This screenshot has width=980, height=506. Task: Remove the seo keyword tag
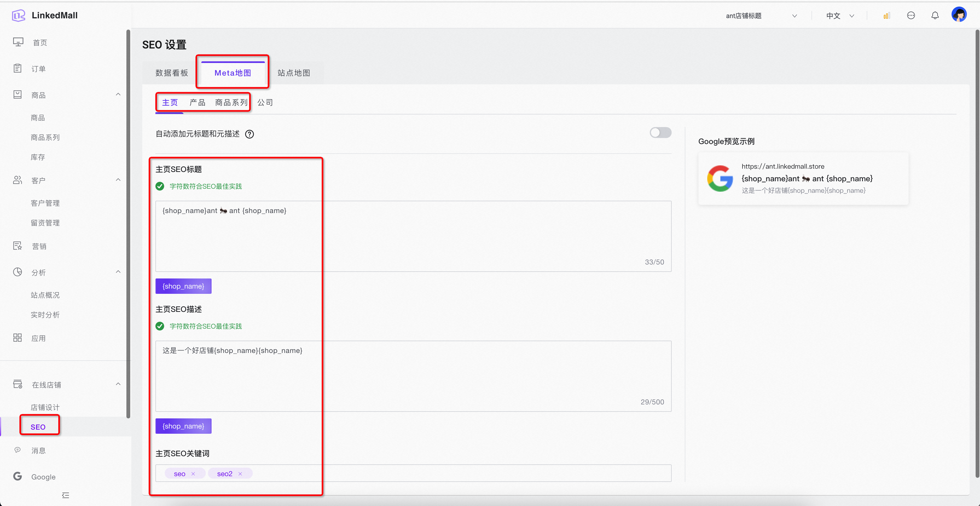pyautogui.click(x=193, y=474)
